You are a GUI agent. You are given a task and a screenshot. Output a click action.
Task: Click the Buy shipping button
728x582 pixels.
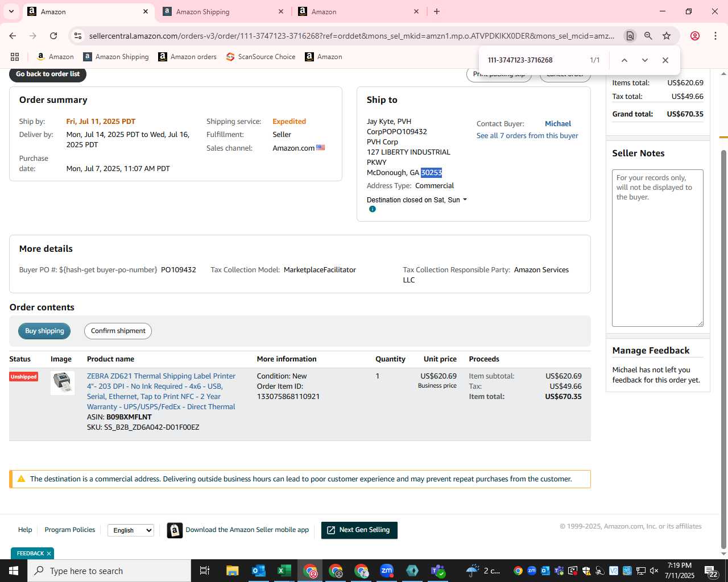point(44,331)
